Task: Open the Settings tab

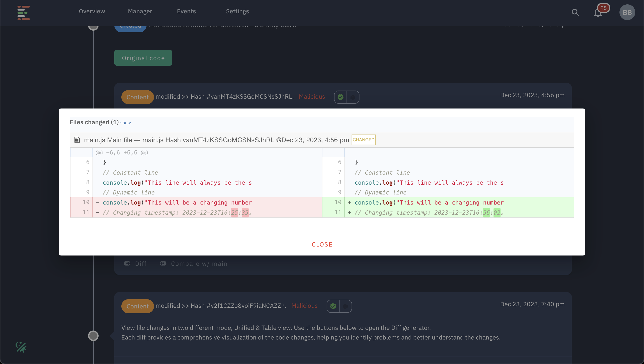Action: [x=237, y=11]
